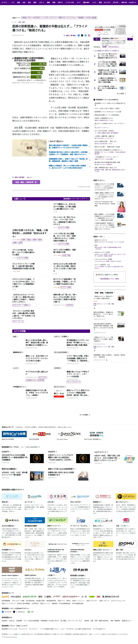Open 透析の薬を誤投与 related article chevron
Image resolution: width=138 pixels, height=644 pixels.
coord(90,147)
